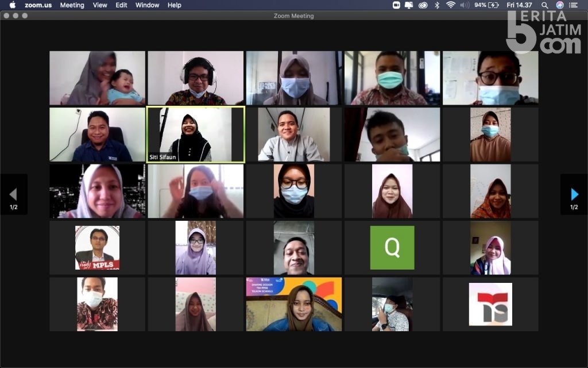Viewport: 588px width, 368px height.
Task: Open the Wi-Fi status menu
Action: coord(451,5)
